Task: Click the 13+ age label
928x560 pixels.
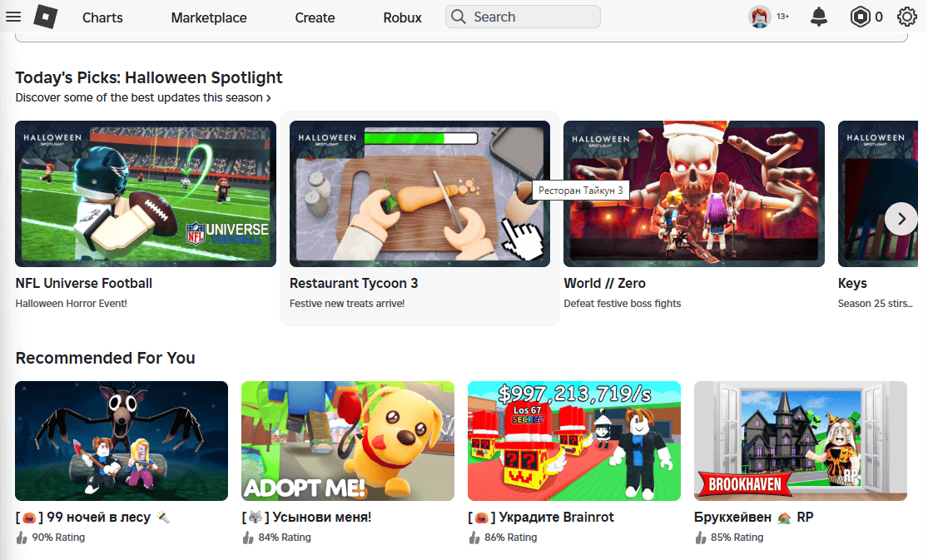Action: click(x=783, y=17)
